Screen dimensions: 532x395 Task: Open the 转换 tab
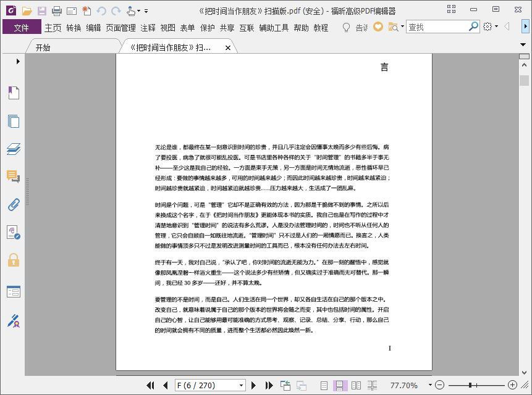click(74, 28)
